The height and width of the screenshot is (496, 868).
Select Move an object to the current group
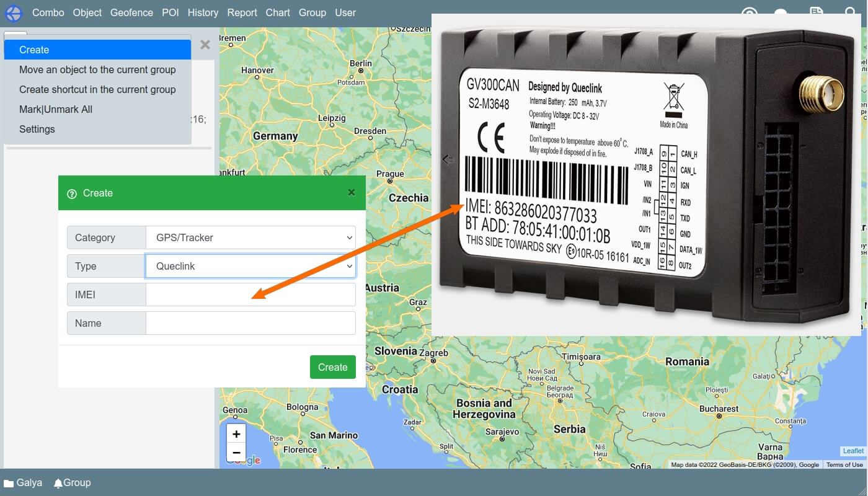[97, 69]
